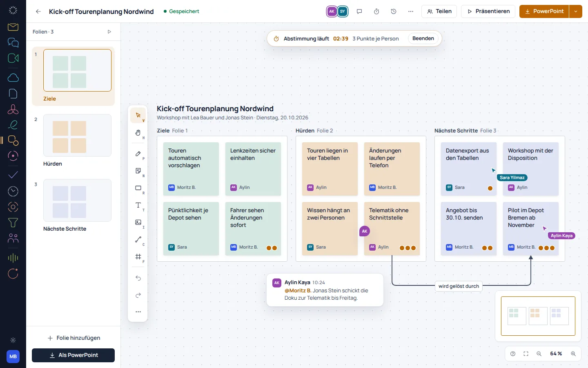End the vote with Beenden
588x368 pixels.
point(423,38)
